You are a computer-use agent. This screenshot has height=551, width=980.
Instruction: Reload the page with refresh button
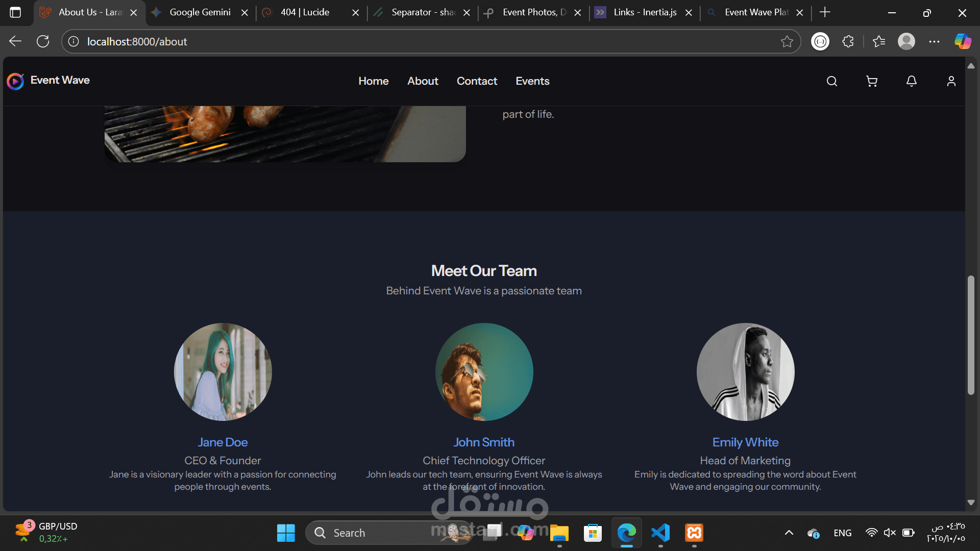click(43, 42)
